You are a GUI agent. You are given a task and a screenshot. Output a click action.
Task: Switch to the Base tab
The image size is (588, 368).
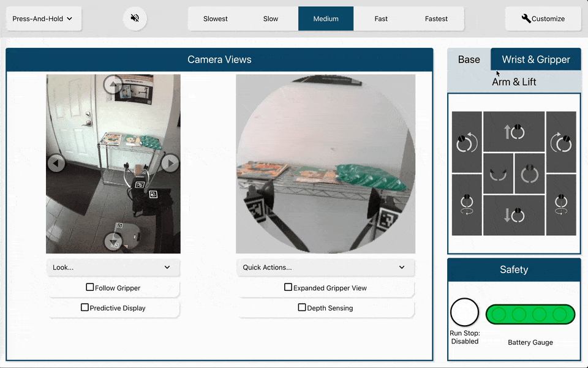[469, 59]
